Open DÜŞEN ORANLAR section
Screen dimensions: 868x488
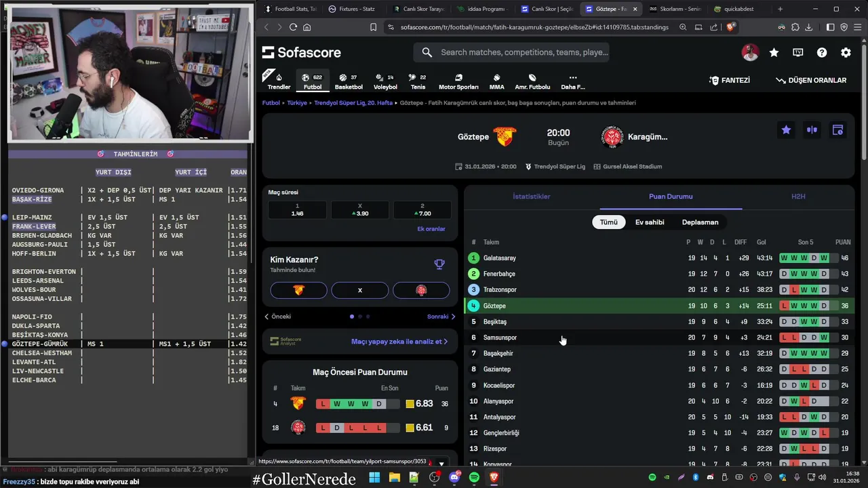click(x=811, y=80)
